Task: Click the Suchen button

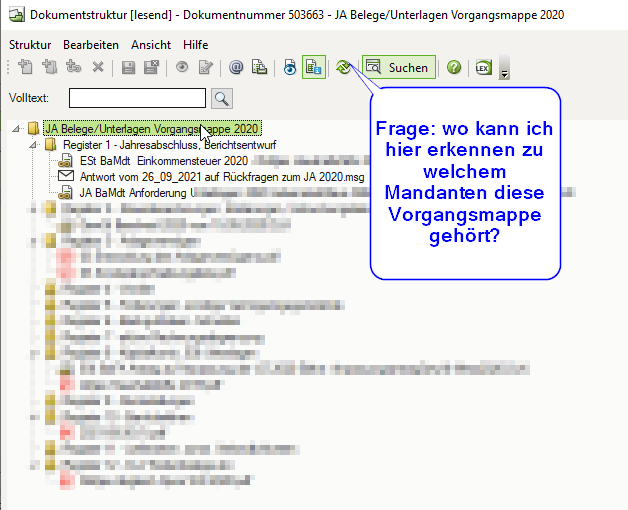Action: [399, 67]
